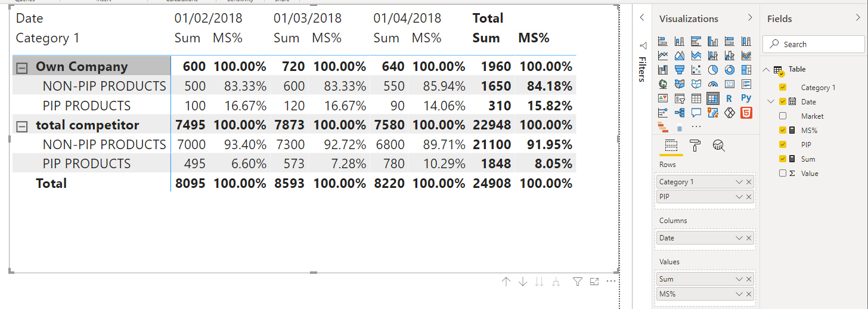Turn on drill down arrow icon
Screen dimensions: 868x309
[x=523, y=282]
